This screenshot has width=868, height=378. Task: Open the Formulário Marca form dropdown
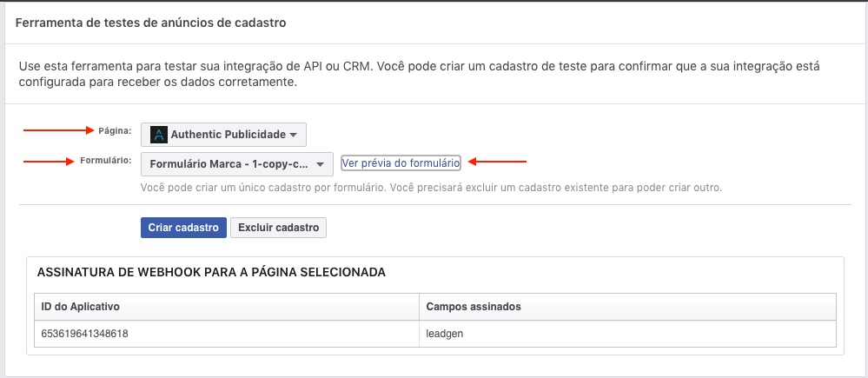(x=237, y=164)
